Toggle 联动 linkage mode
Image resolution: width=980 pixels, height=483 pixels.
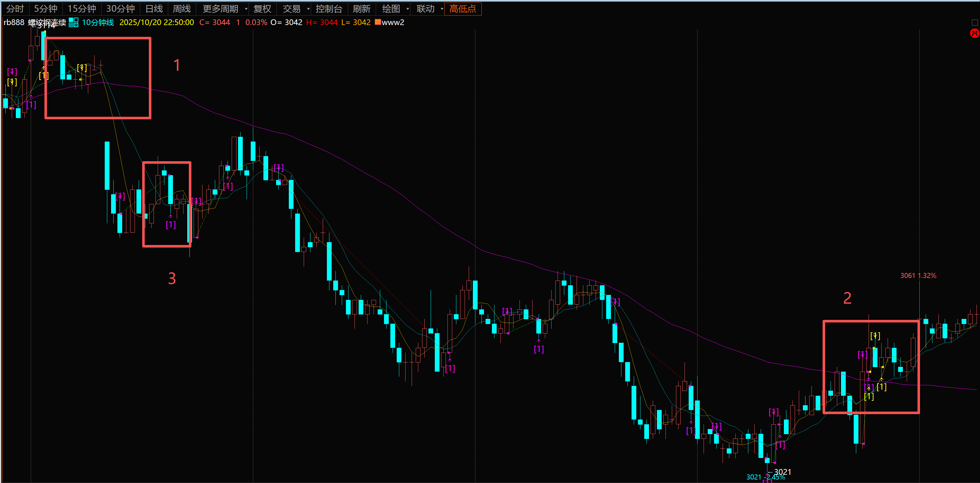pos(425,9)
